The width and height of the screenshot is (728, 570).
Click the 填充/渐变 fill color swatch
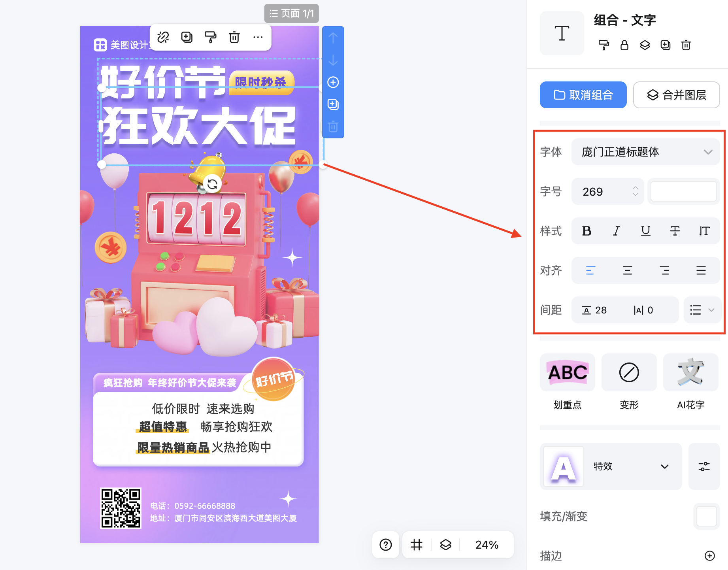coord(707,517)
